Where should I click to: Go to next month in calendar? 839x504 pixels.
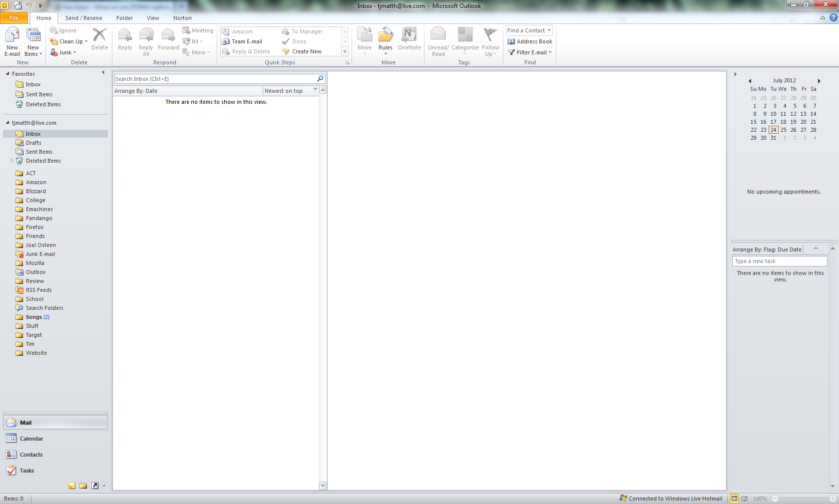pyautogui.click(x=819, y=81)
